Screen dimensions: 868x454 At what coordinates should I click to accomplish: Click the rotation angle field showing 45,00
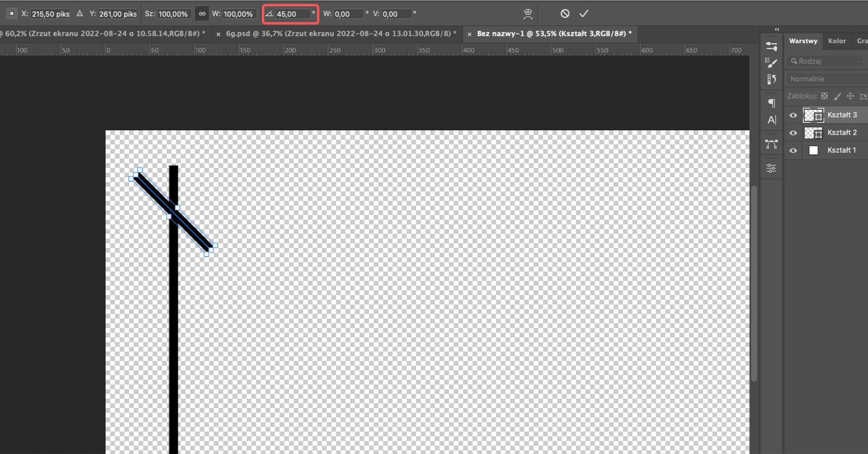click(293, 14)
